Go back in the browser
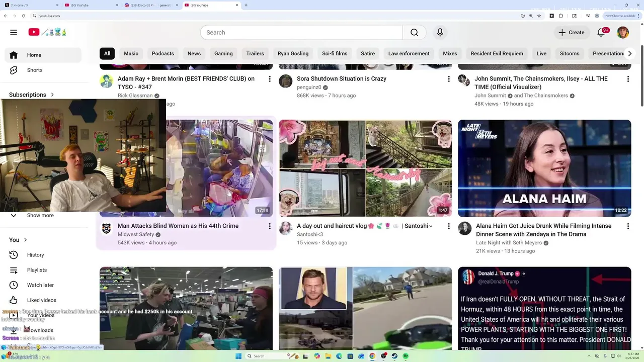The image size is (644, 362). click(6, 16)
